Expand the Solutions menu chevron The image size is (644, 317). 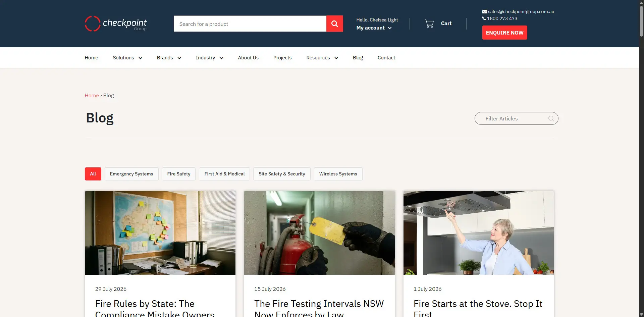pyautogui.click(x=140, y=58)
